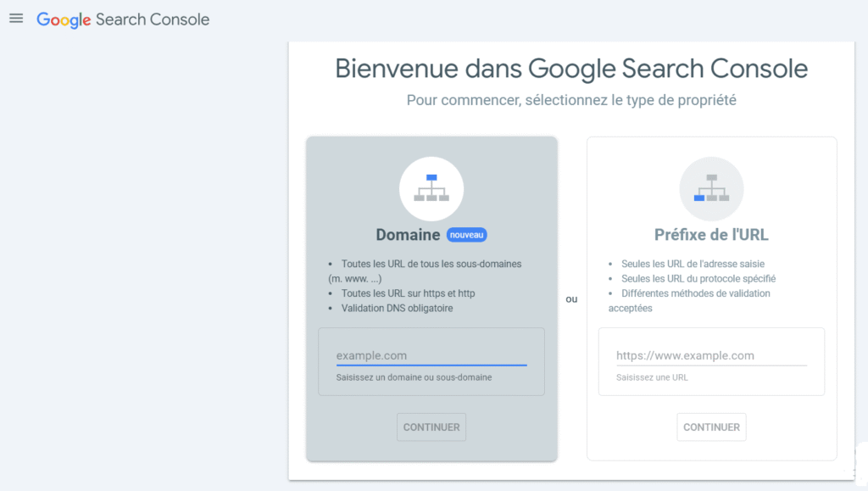The image size is (868, 491).
Task: Select the Domain property site-structure icon
Action: pos(431,187)
